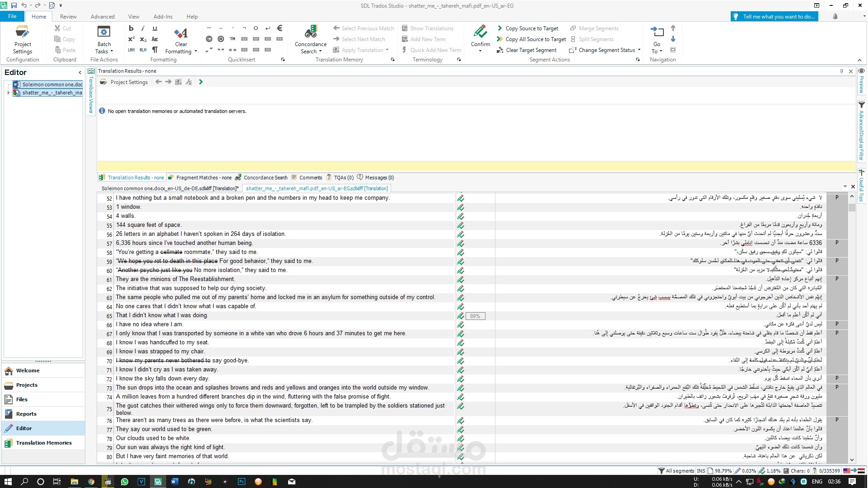Open the Advanced Display Filter funnel icon

tap(861, 104)
